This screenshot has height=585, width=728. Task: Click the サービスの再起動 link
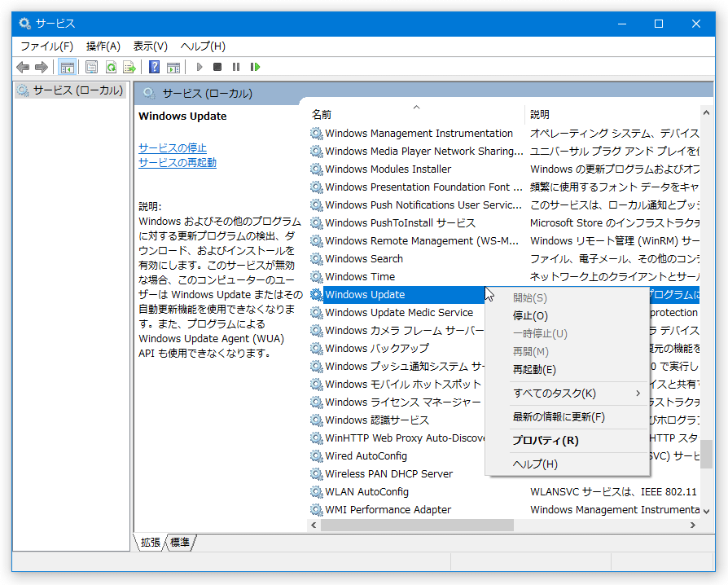[x=178, y=163]
